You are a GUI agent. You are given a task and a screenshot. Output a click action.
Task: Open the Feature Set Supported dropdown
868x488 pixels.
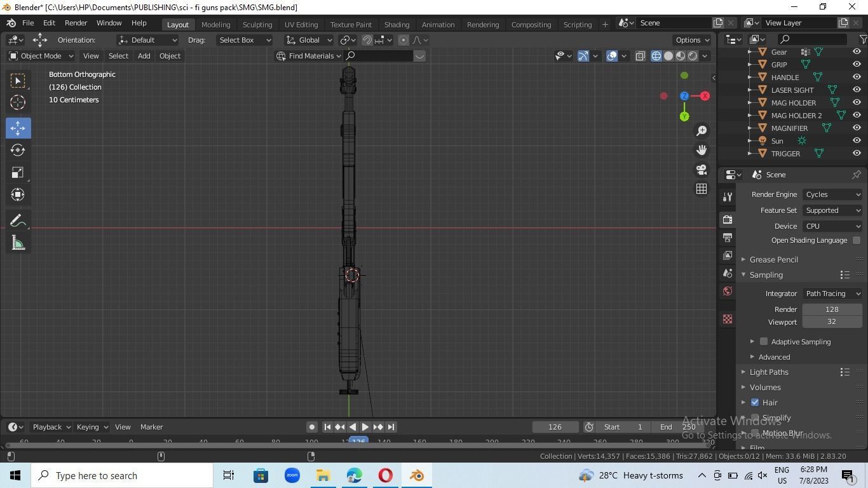coord(832,210)
